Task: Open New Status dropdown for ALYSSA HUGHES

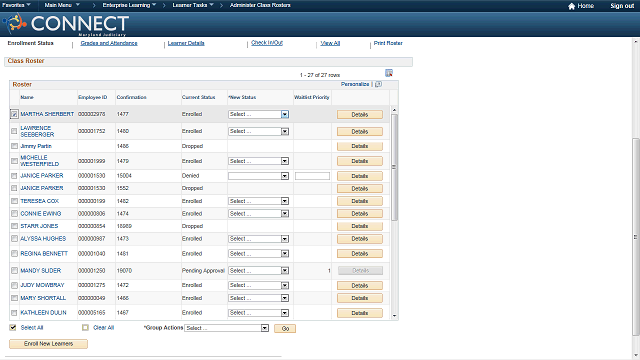Action: [x=258, y=239]
